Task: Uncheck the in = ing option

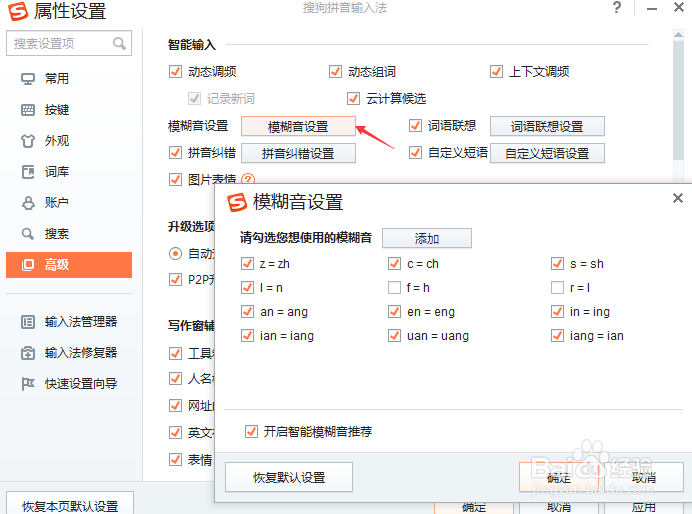Action: click(x=557, y=312)
